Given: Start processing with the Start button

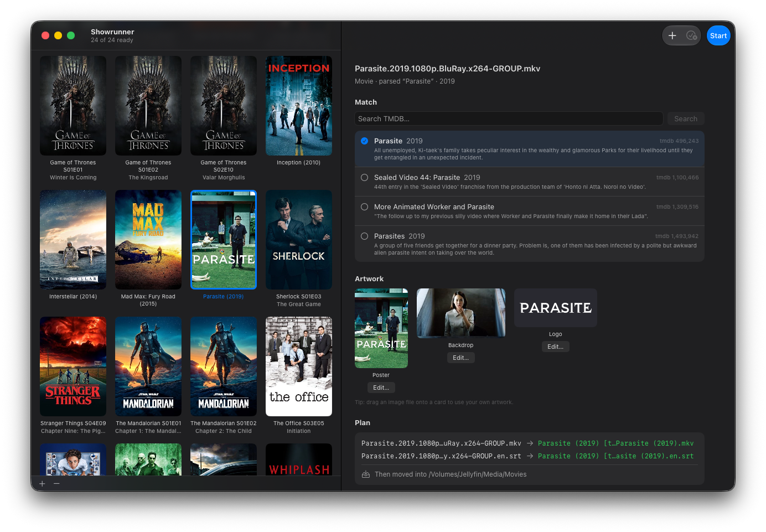Looking at the screenshot, I should coord(718,35).
